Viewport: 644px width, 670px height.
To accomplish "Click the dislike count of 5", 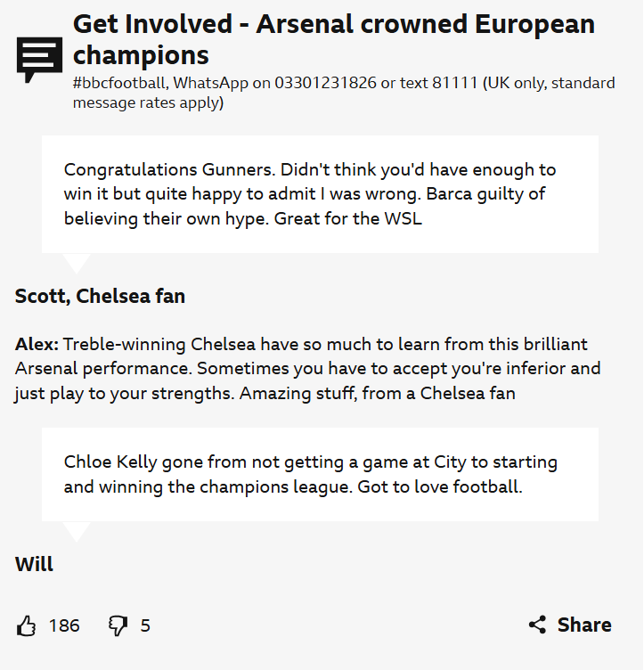I will 145,625.
